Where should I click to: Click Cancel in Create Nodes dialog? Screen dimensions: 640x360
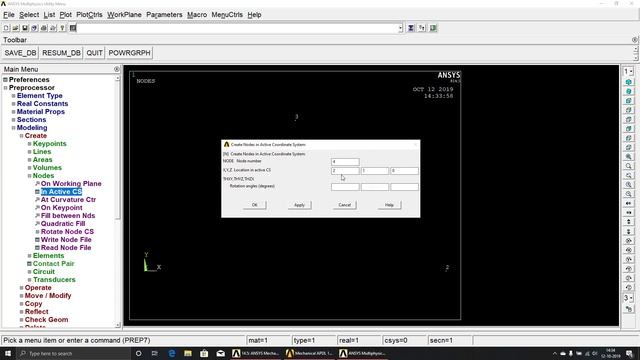point(344,205)
